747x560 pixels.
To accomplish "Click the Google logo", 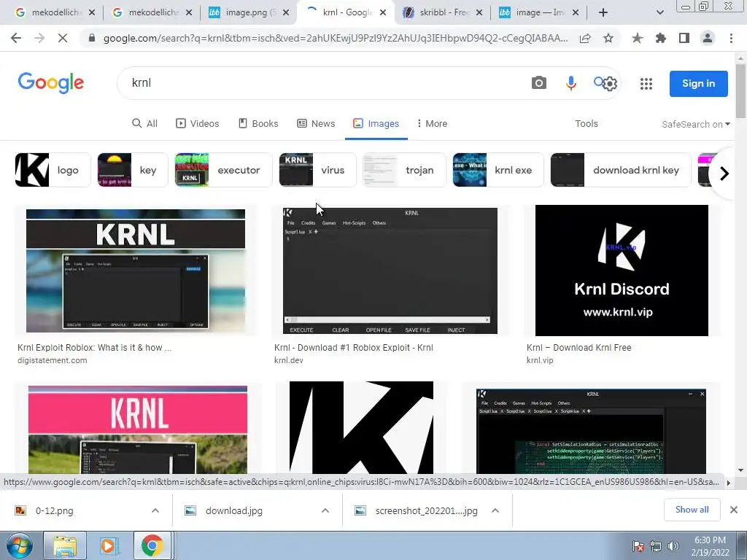I will pos(51,83).
